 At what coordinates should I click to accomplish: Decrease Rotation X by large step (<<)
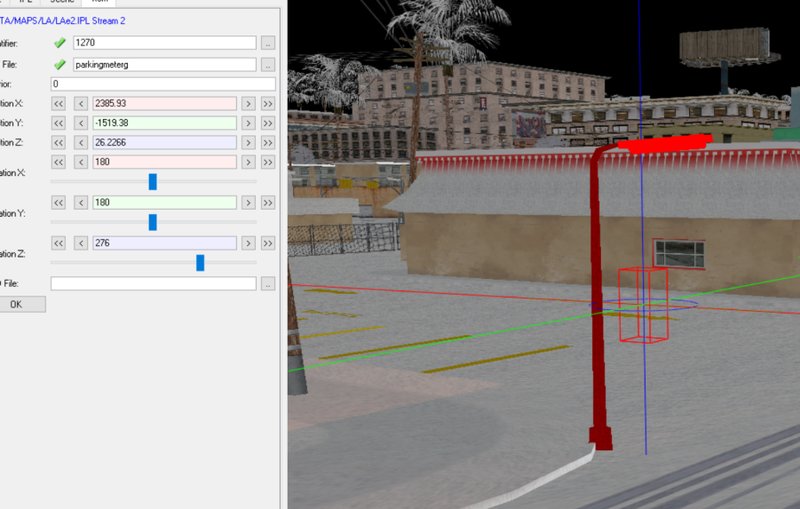[x=59, y=162]
